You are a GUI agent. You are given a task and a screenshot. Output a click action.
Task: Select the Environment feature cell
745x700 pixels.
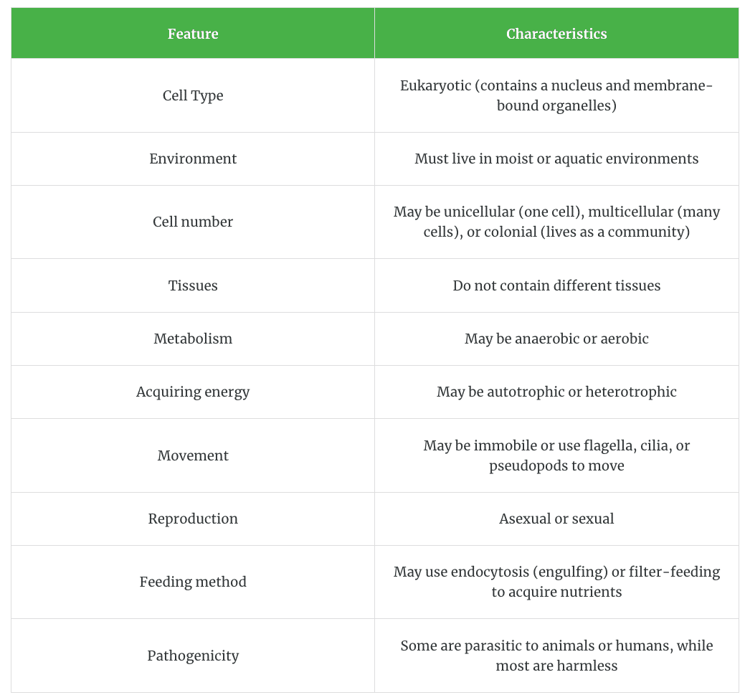click(x=193, y=159)
